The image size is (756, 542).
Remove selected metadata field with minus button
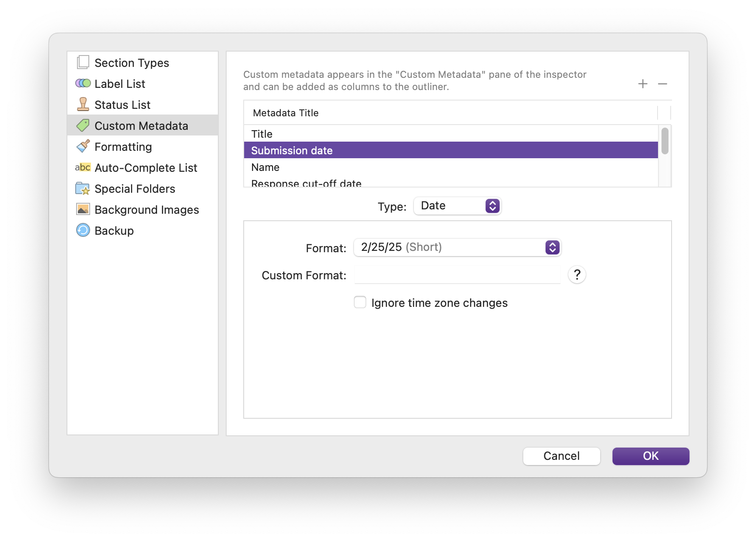pyautogui.click(x=662, y=84)
